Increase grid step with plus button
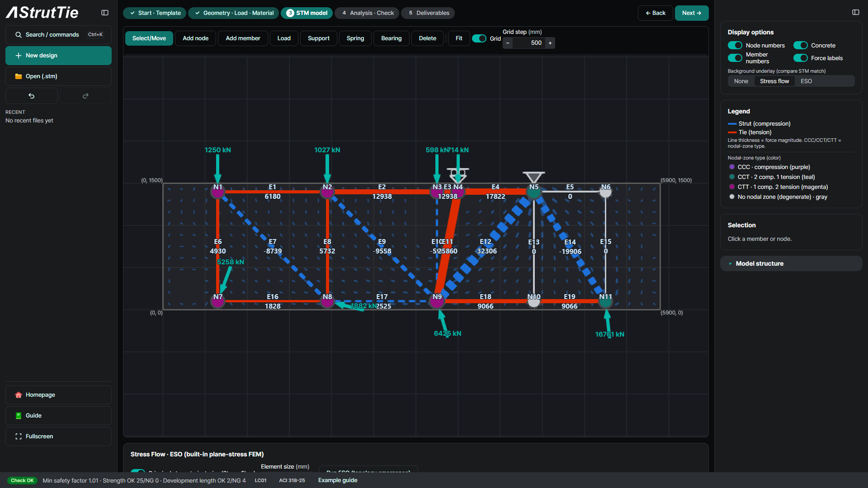Viewport: 868px width, 488px height. (550, 43)
